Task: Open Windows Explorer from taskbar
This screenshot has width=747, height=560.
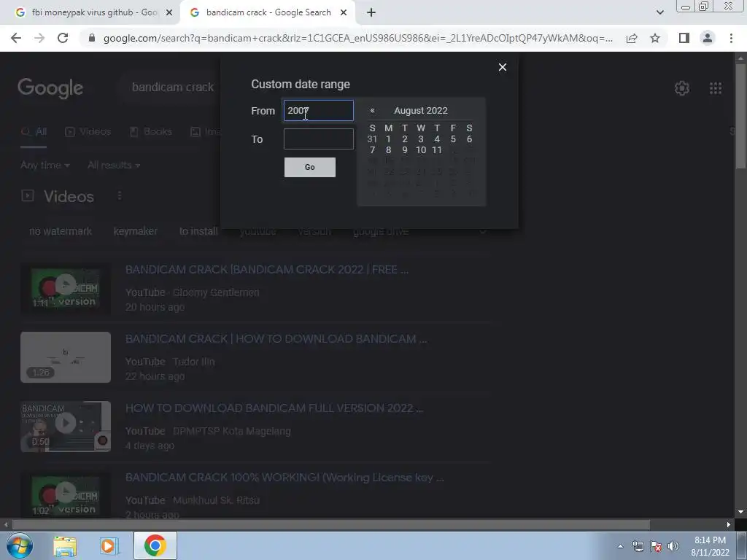Action: [x=65, y=546]
